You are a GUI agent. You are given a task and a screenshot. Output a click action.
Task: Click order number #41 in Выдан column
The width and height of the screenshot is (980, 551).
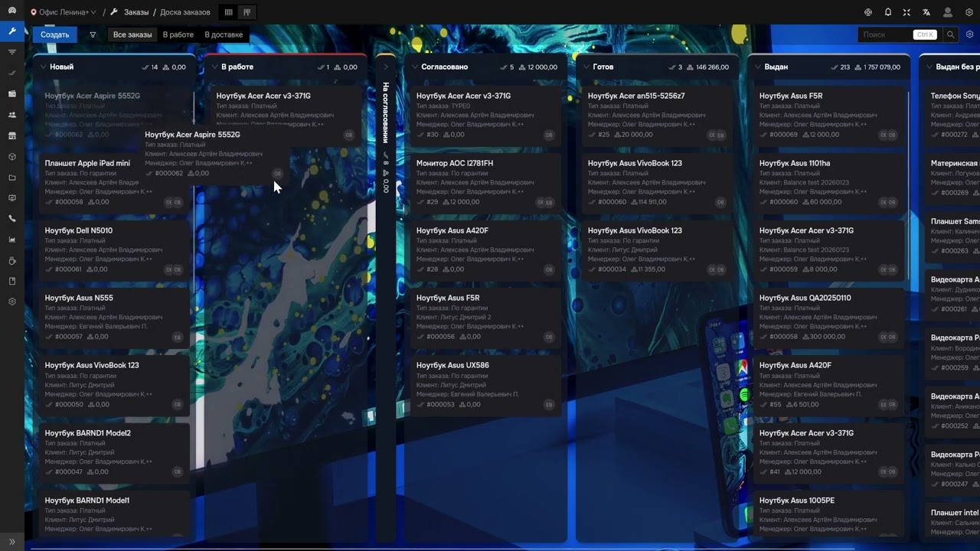(x=775, y=472)
